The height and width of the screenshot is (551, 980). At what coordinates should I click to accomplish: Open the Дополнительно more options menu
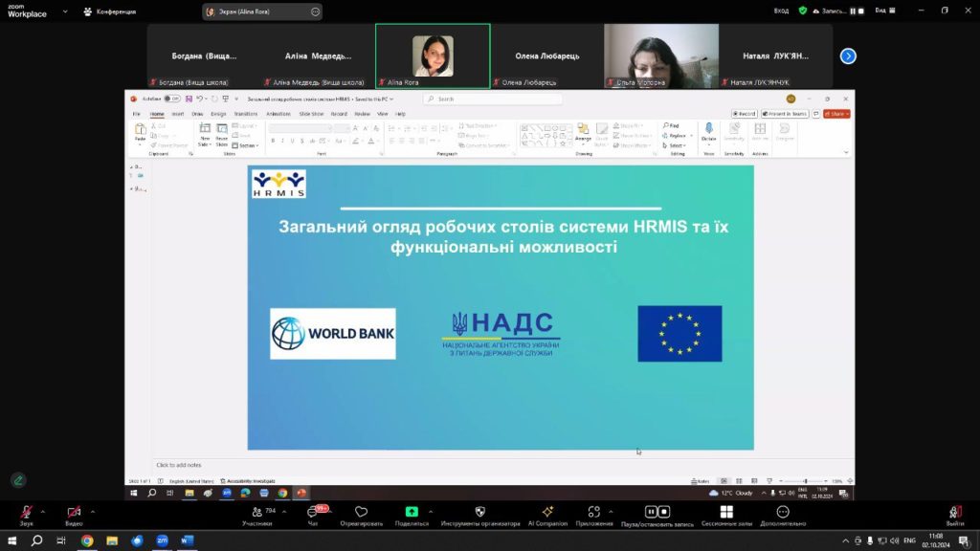pos(783,516)
